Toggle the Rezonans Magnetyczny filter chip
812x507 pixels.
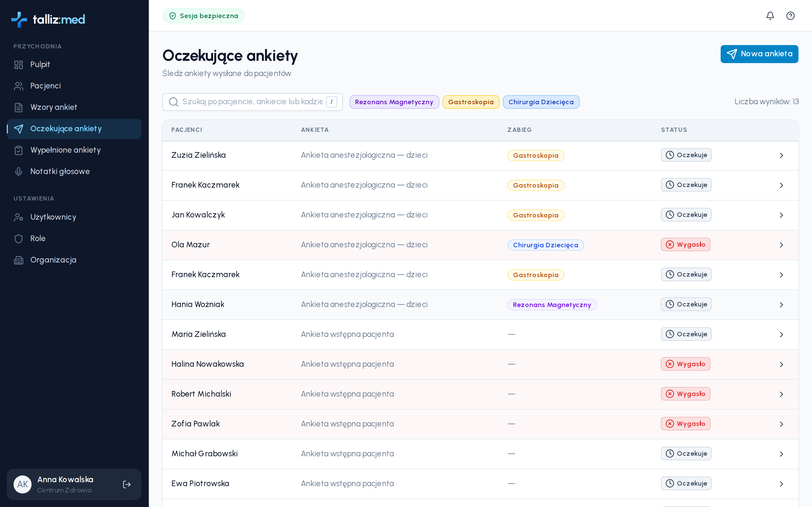(394, 102)
